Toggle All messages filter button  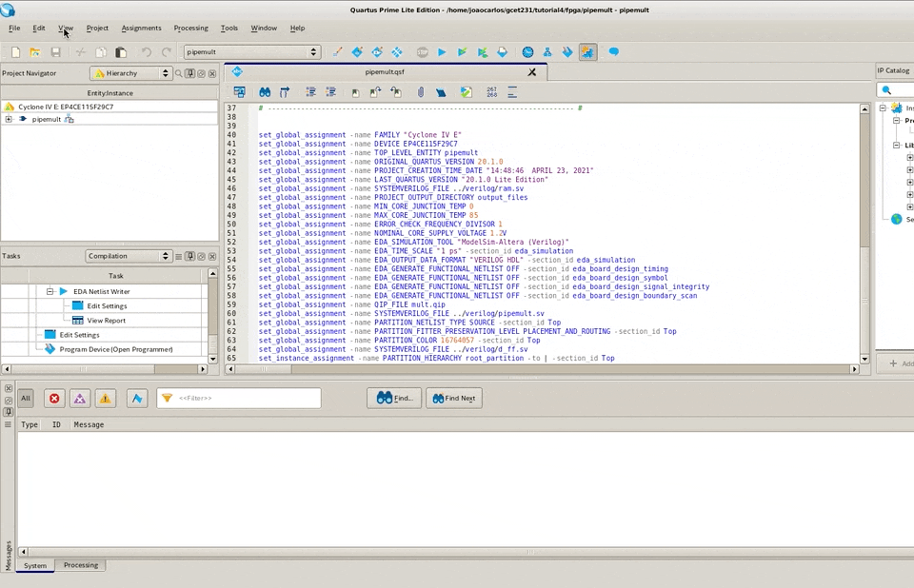[26, 398]
